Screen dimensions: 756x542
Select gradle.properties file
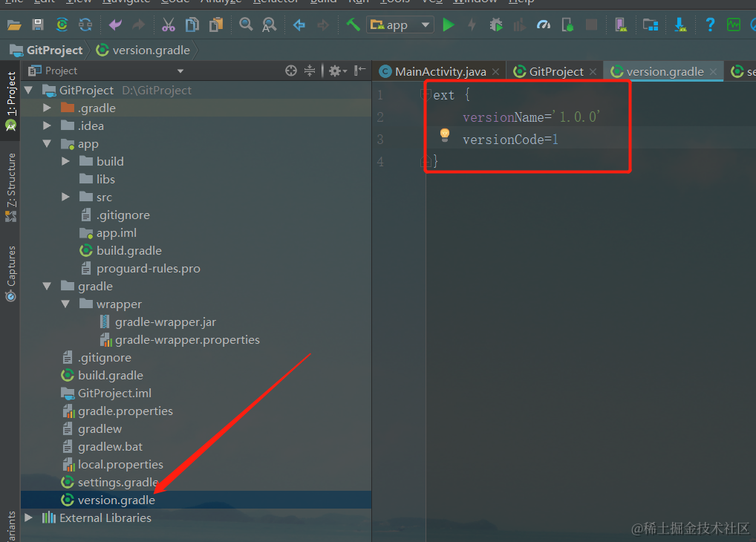[x=126, y=411]
